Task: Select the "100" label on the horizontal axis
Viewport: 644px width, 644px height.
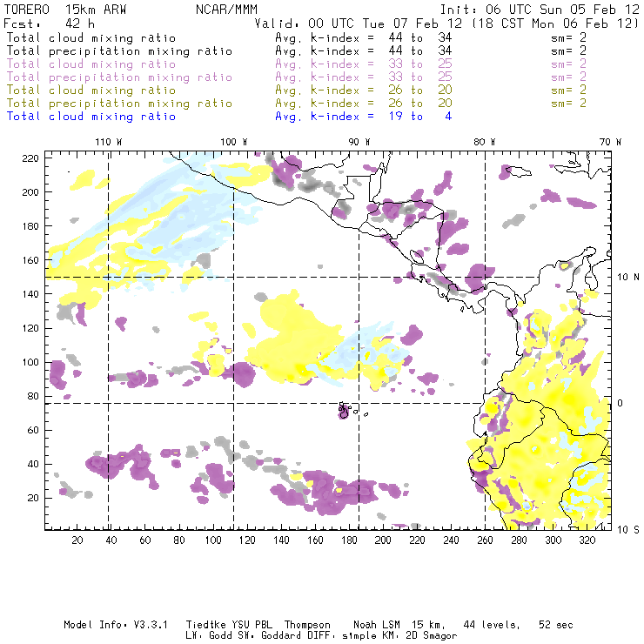Action: point(213,540)
